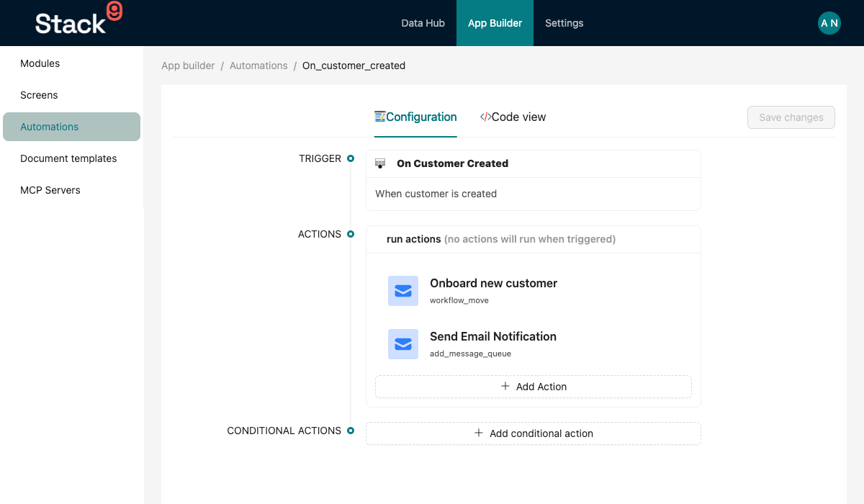This screenshot has width=864, height=504.
Task: Click the Stack9 logo
Action: [x=78, y=19]
